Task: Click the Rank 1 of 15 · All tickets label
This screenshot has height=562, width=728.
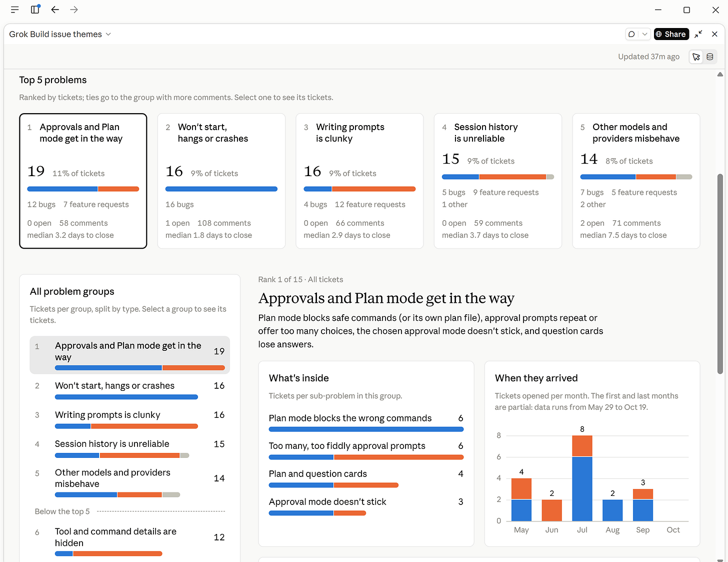Action: coord(300,279)
